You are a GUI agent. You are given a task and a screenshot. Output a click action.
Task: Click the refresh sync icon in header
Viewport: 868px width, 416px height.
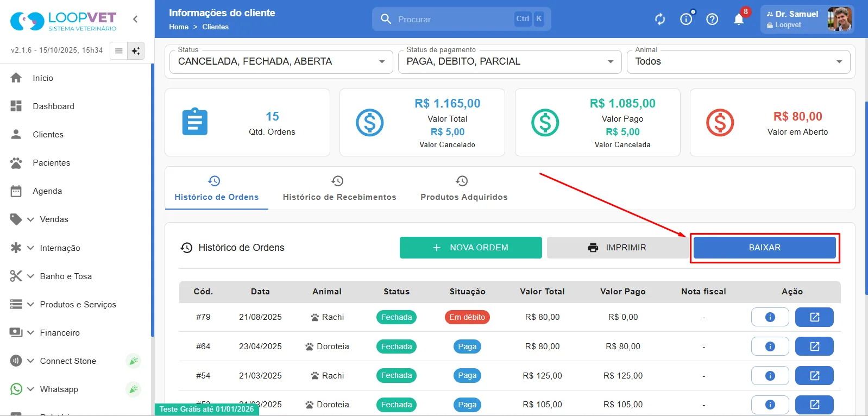pyautogui.click(x=660, y=20)
